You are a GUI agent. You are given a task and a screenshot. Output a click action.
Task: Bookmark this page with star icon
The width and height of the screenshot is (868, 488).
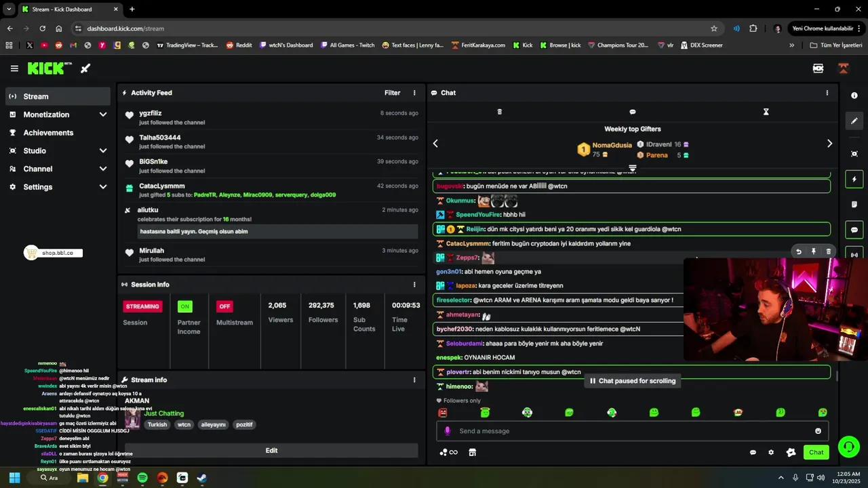(x=714, y=28)
